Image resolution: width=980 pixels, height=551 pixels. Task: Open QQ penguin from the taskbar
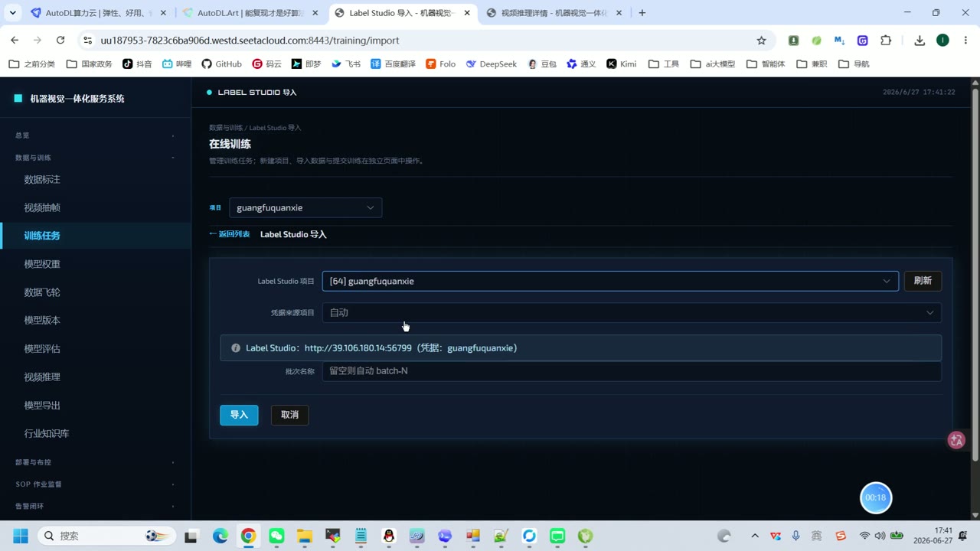pyautogui.click(x=389, y=536)
